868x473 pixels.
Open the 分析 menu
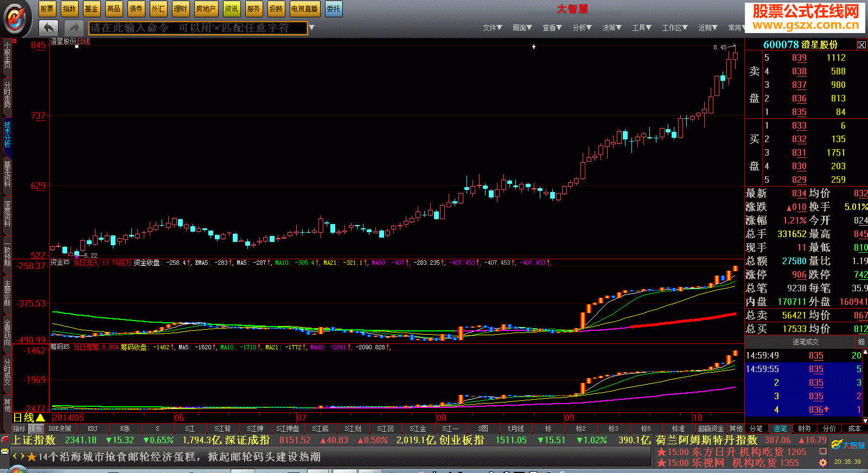click(582, 28)
